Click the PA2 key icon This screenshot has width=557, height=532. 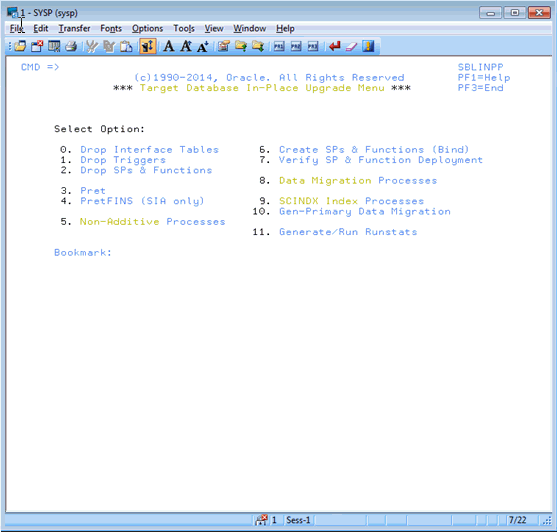(x=296, y=46)
